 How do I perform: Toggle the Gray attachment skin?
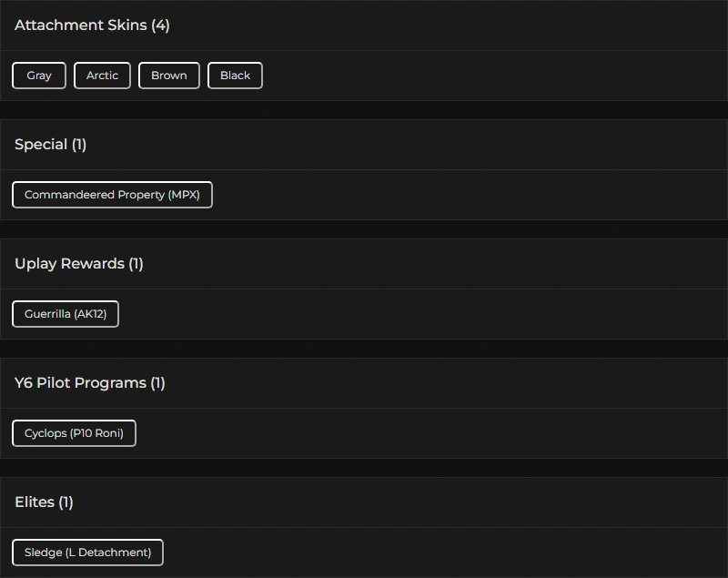tap(39, 76)
